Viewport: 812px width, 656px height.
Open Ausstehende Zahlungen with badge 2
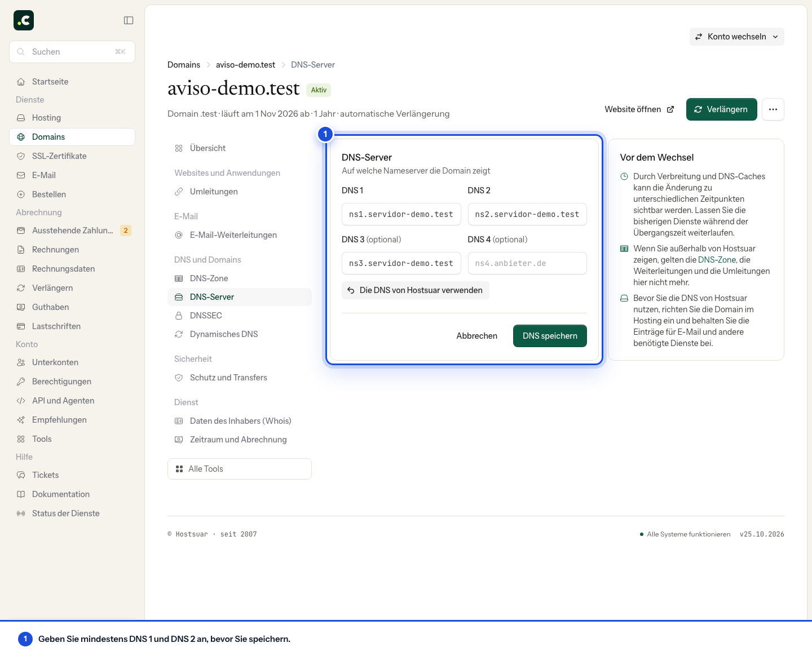point(72,231)
